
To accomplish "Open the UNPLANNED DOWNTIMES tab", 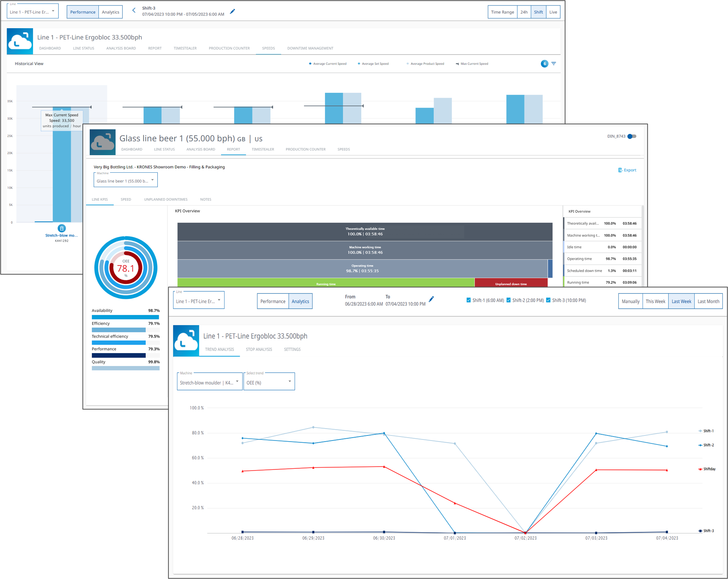I will click(x=166, y=199).
